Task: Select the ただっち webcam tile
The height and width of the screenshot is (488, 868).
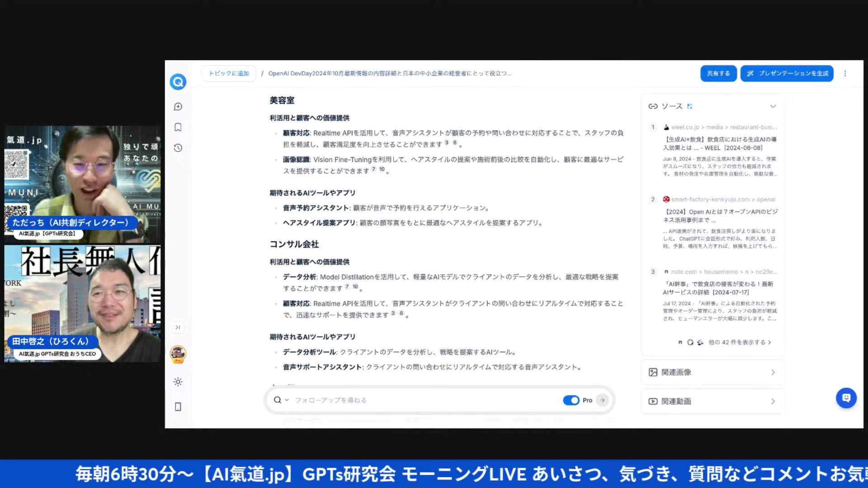Action: click(82, 184)
